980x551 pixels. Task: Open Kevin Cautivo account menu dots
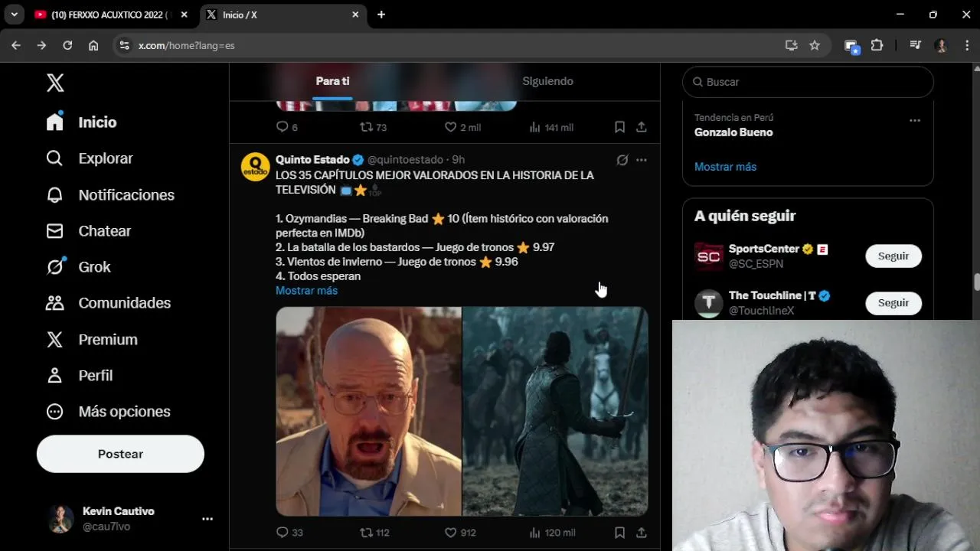(x=207, y=519)
